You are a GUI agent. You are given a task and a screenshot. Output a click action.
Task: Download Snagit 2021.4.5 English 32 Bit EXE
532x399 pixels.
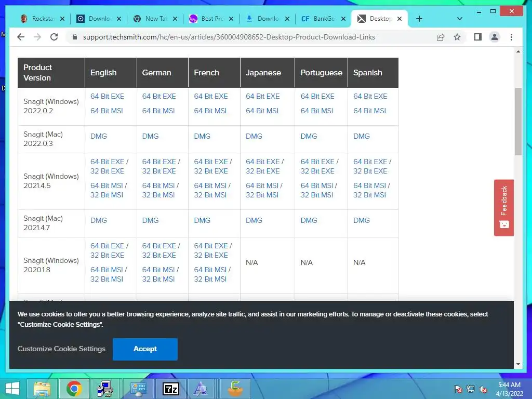107,171
